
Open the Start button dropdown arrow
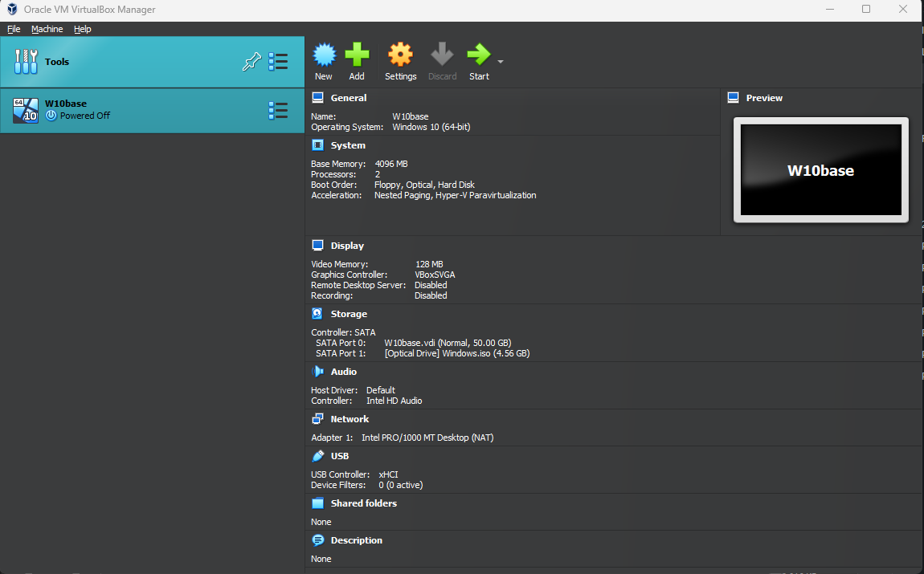[501, 61]
